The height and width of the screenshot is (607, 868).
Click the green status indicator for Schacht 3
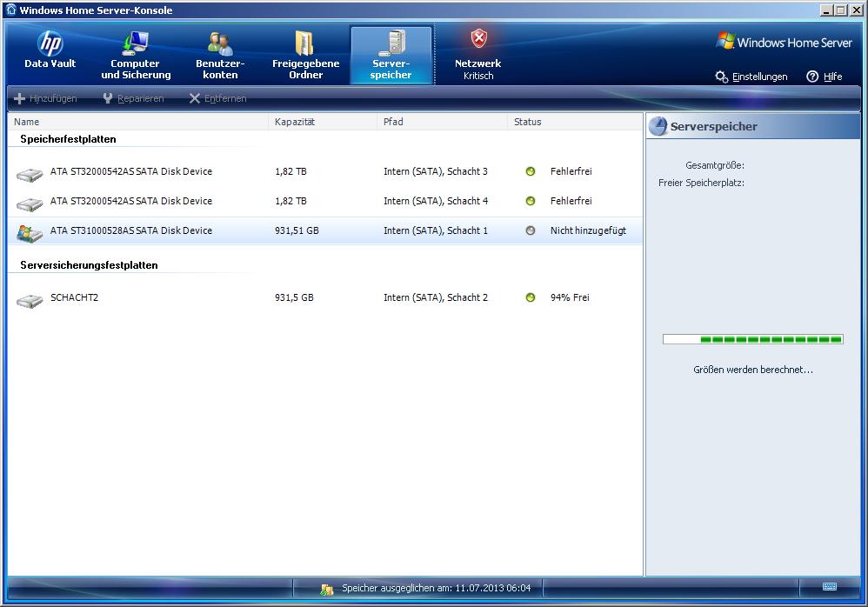[531, 171]
